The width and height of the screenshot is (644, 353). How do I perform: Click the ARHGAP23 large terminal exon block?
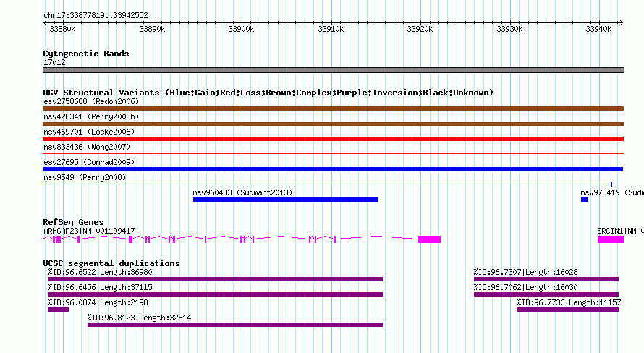[x=429, y=239]
